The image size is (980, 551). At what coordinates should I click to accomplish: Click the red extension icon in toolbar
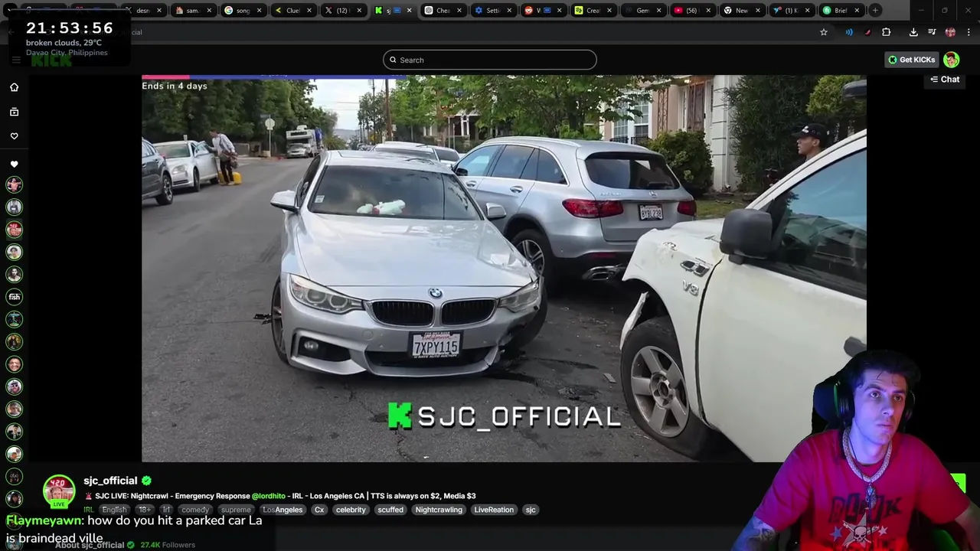[x=867, y=32]
